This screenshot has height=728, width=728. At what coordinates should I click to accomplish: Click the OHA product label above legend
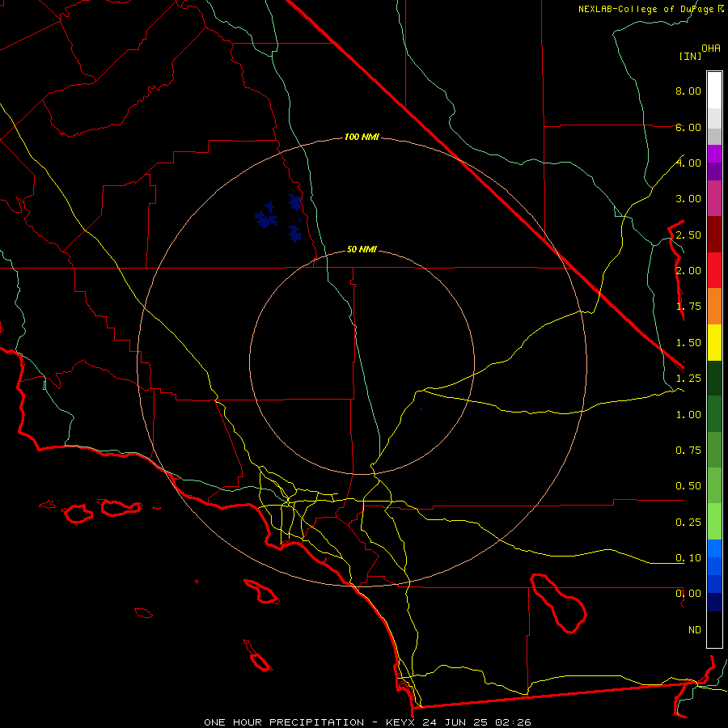711,49
